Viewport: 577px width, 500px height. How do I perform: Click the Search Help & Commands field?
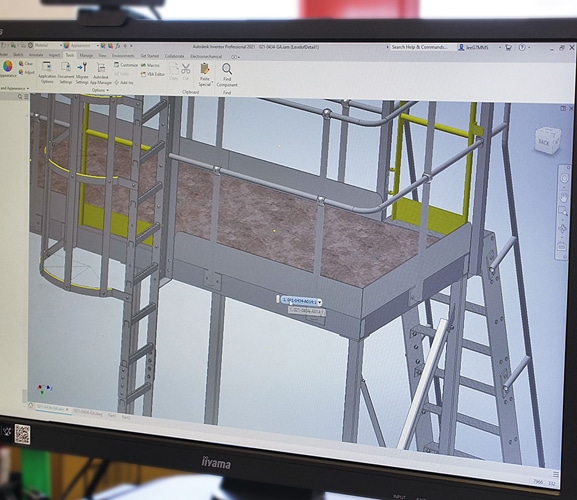coord(420,47)
